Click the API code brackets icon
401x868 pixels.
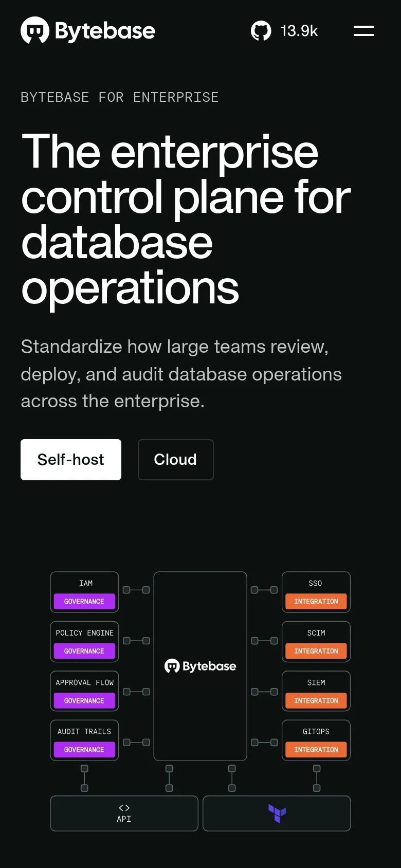tap(124, 808)
